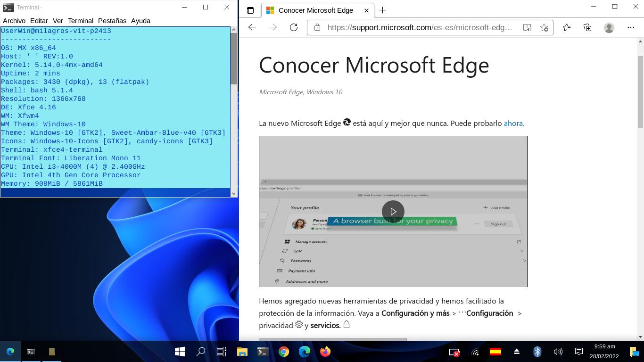The width and height of the screenshot is (644, 362).
Task: Open a new tab in Edge
Action: (383, 10)
